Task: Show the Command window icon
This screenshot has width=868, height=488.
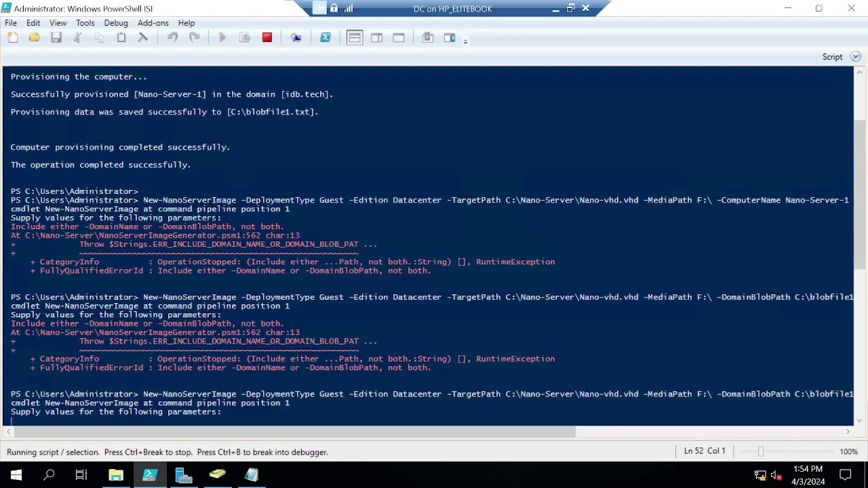Action: pyautogui.click(x=428, y=38)
